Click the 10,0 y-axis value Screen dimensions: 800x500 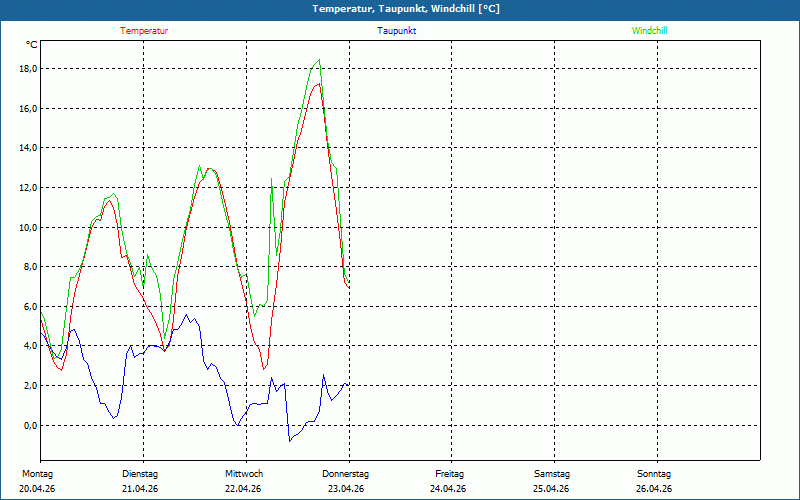27,227
